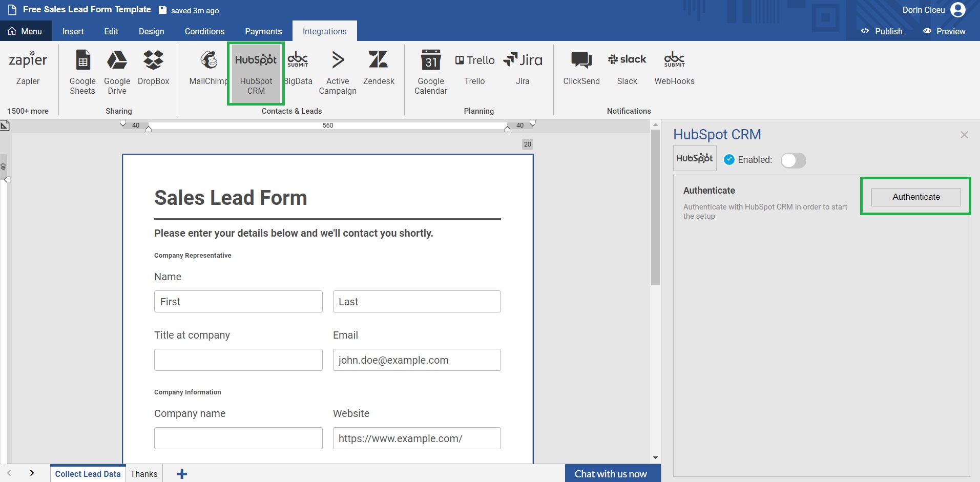The image size is (980, 482).
Task: Enable the HubSpot CRM toggle switch
Action: click(x=793, y=160)
